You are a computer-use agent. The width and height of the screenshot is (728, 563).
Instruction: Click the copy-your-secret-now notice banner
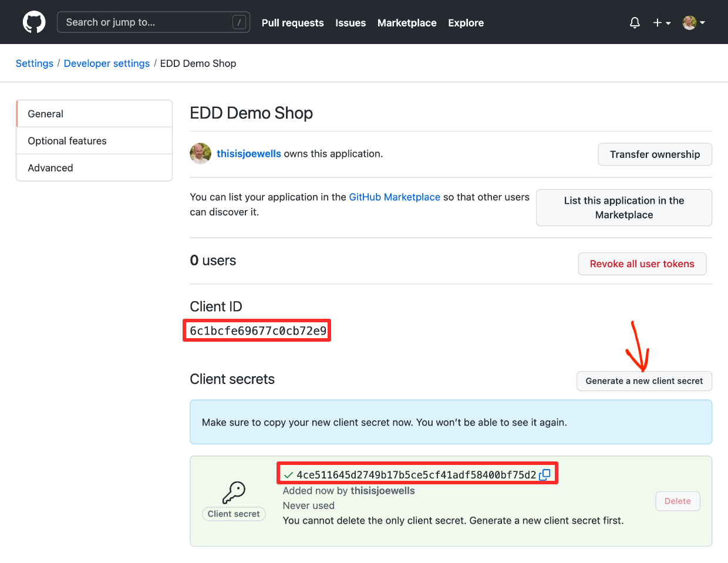451,422
